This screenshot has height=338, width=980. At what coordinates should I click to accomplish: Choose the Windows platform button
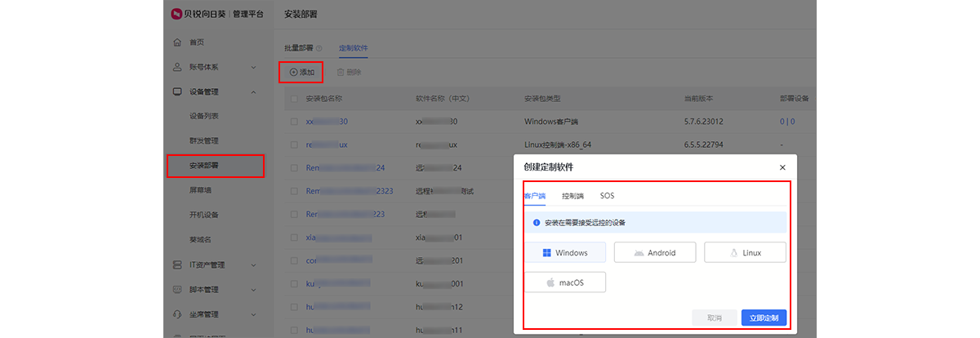(565, 252)
